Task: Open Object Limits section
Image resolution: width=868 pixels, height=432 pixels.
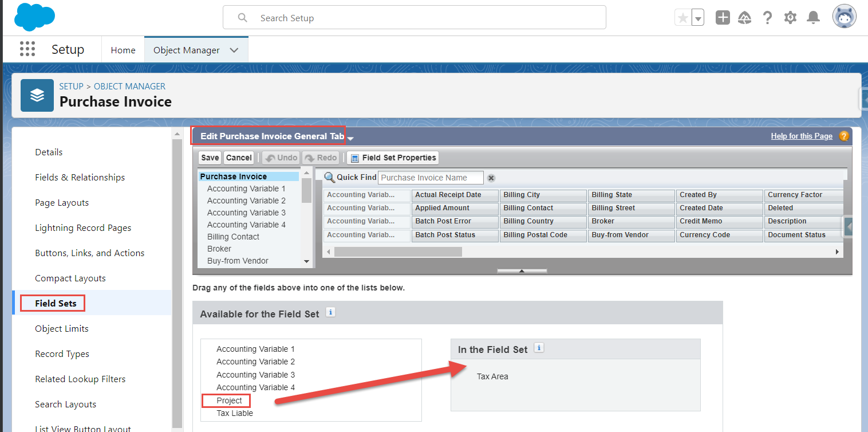Action: pyautogui.click(x=62, y=328)
